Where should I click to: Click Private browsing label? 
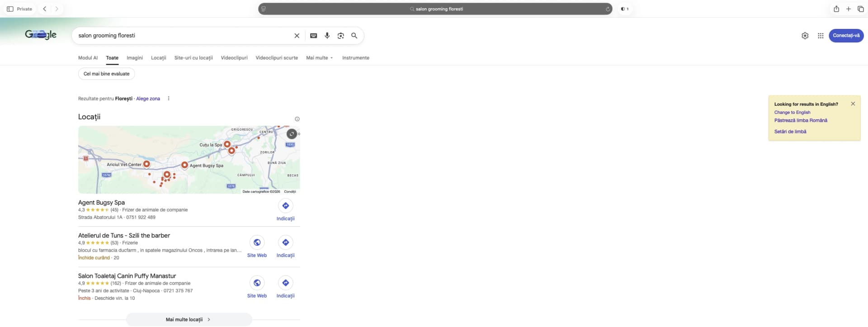pyautogui.click(x=24, y=9)
